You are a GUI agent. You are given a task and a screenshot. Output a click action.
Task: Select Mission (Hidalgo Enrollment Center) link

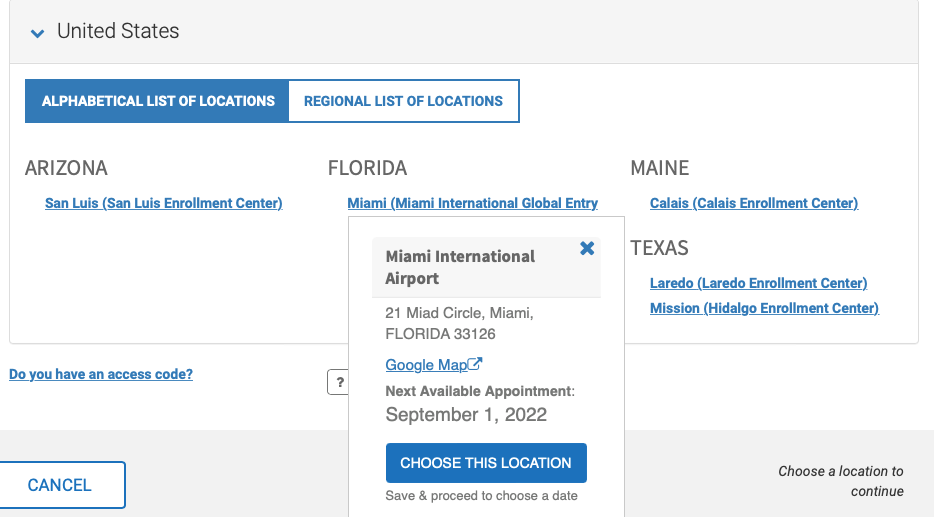[764, 308]
